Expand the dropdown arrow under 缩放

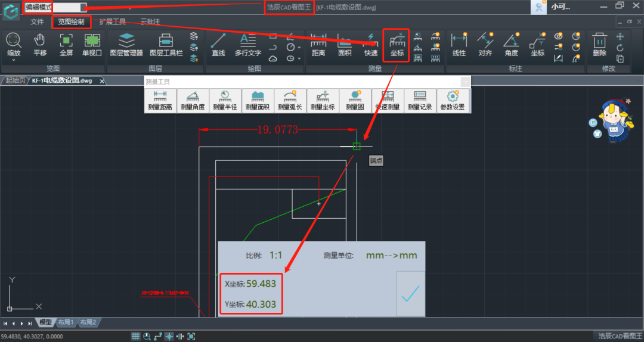(x=13, y=60)
